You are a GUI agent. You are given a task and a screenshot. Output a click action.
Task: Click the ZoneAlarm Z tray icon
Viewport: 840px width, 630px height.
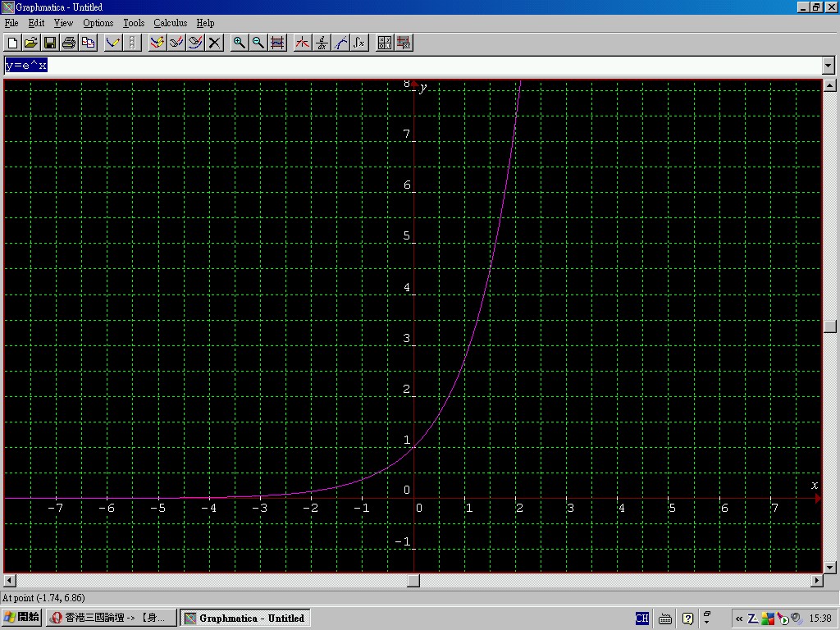753,619
